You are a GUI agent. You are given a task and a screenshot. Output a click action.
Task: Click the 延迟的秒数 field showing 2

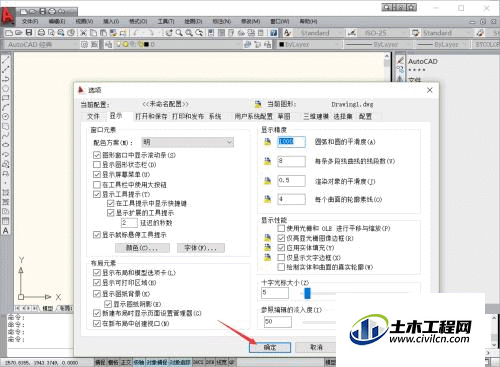129,223
